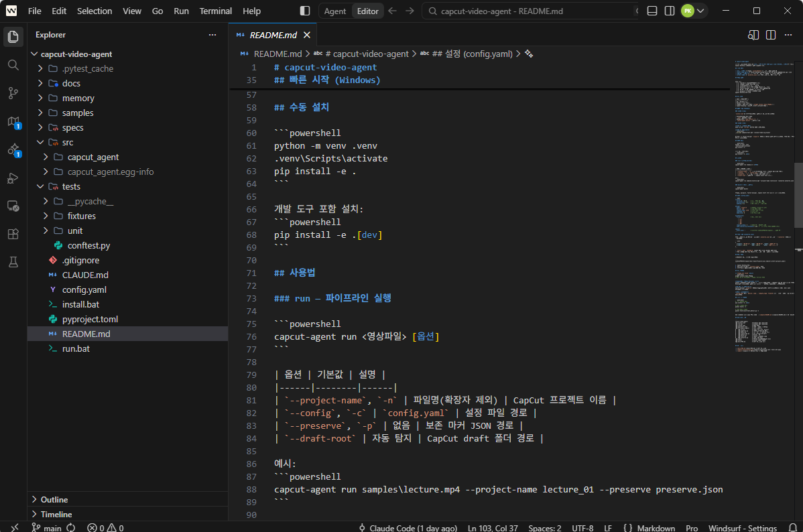Go back with the left arrow
Viewport: 803px width, 532px height.
point(392,11)
